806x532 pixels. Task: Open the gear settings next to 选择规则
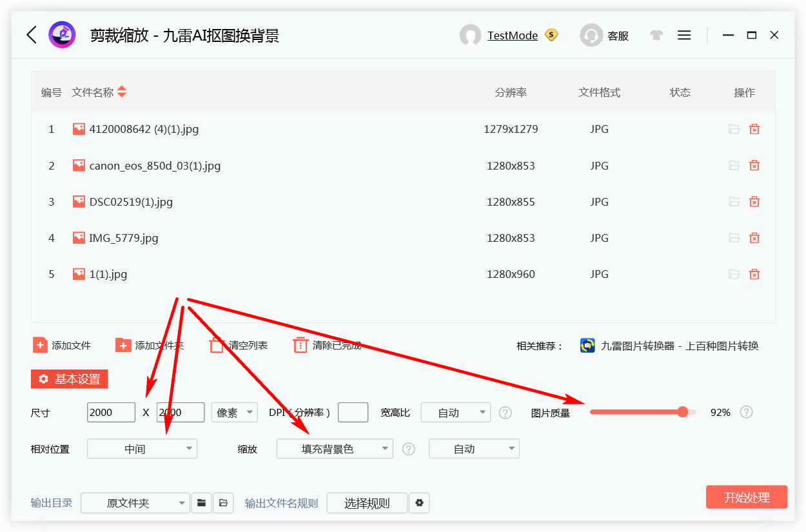point(420,503)
